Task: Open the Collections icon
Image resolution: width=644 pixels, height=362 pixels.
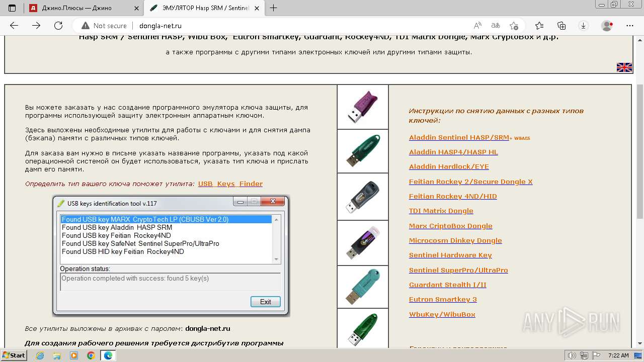Action: tap(561, 26)
